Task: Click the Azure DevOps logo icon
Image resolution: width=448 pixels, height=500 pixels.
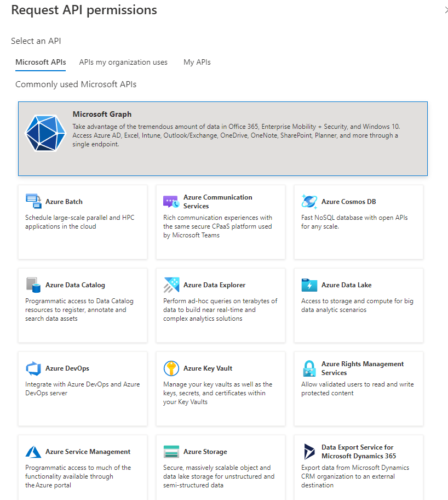Action: point(33,368)
